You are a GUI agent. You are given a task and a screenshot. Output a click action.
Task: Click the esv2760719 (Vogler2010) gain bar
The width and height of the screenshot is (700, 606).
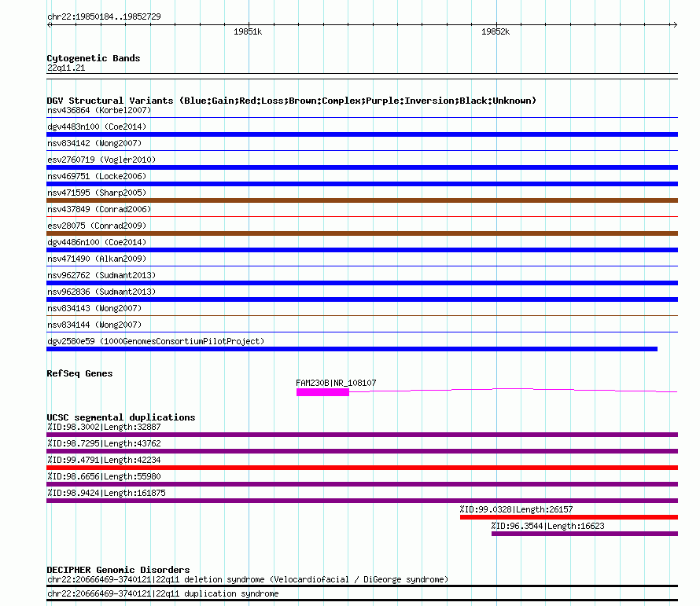click(x=362, y=167)
